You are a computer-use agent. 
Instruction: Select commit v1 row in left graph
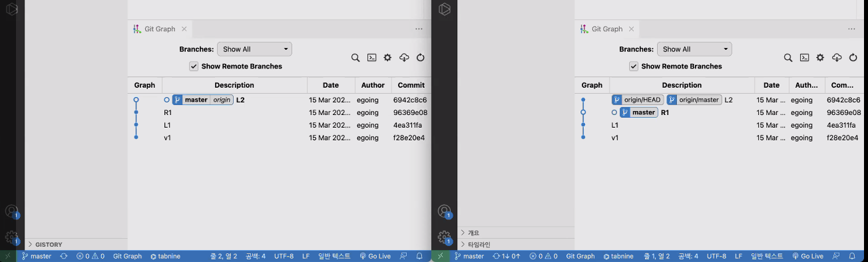(x=279, y=138)
